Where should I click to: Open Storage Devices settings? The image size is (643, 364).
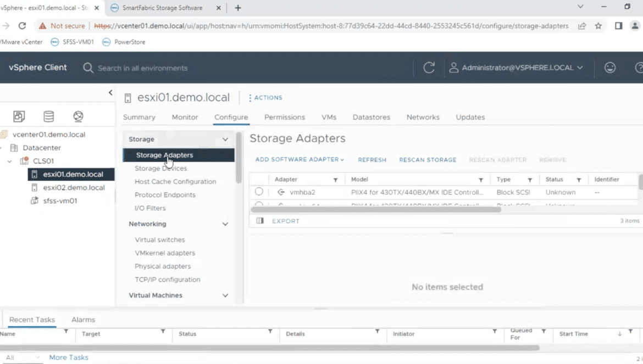[160, 169]
